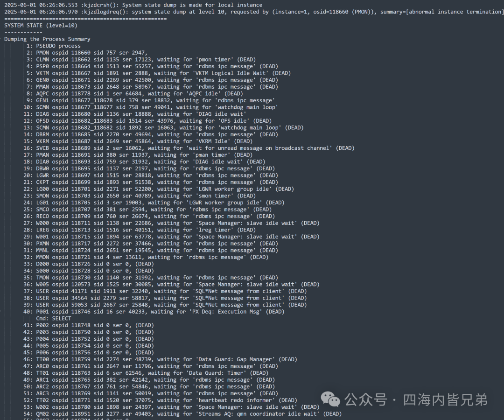
Task: Select the SMON 'smon timer' line
Action: coord(140,196)
